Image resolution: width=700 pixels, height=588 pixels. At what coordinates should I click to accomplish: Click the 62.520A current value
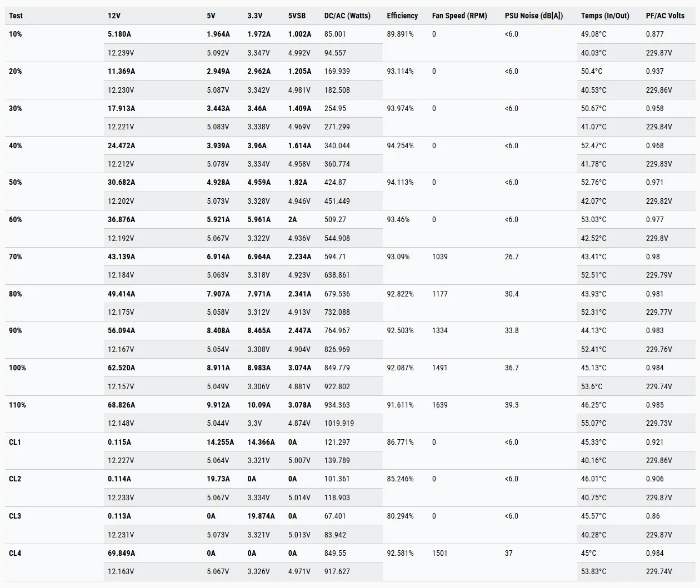(121, 368)
